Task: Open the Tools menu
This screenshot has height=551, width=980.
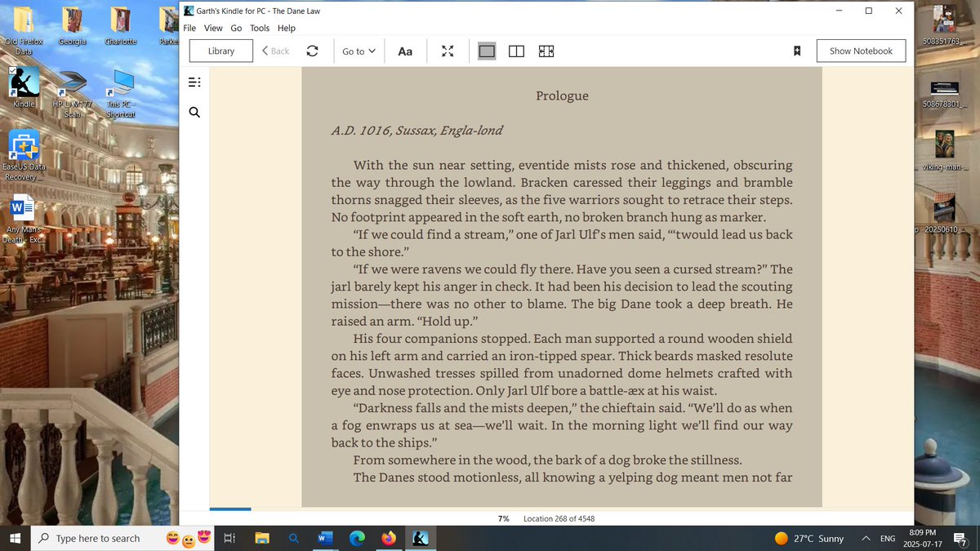Action: (260, 28)
